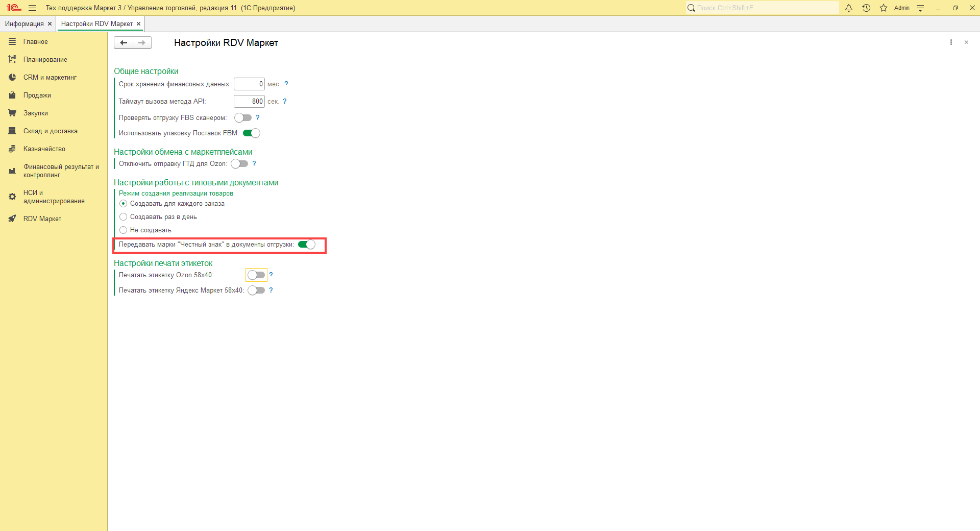Close the Настройки RDV Маркет form
The image size is (980, 531).
point(966,42)
